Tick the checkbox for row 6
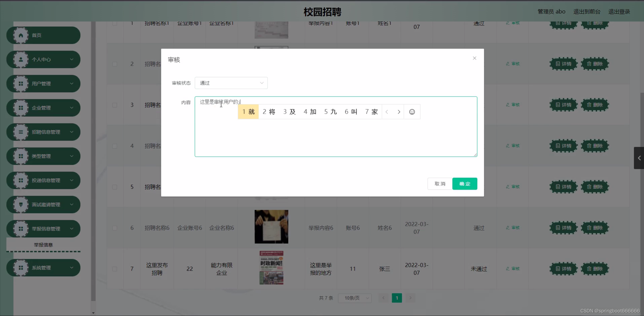Image resolution: width=644 pixels, height=316 pixels. point(115,228)
